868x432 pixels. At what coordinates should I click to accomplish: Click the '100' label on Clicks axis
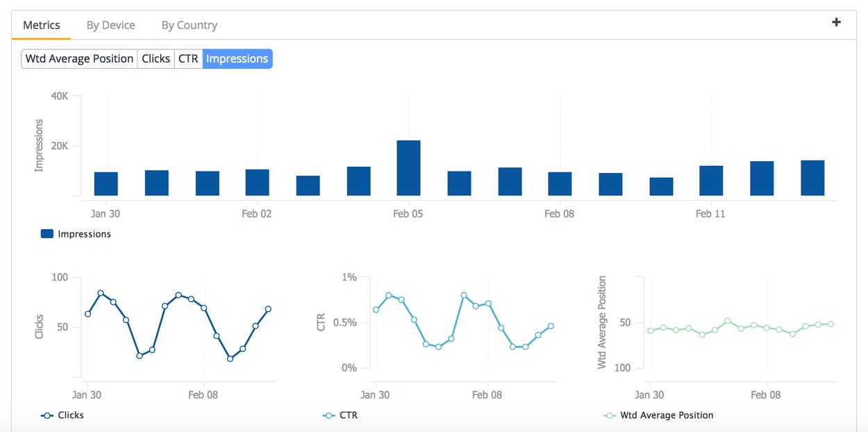point(60,277)
